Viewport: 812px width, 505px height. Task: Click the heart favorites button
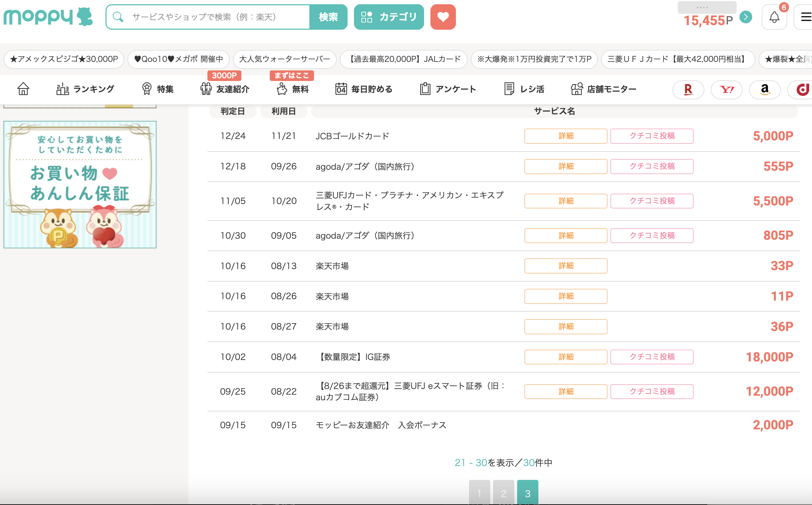coord(443,17)
